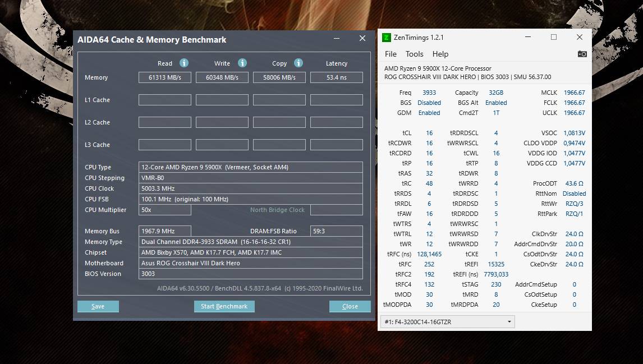Click the ROG CROSSHAIR VIII DARK HERO line

pos(467,77)
